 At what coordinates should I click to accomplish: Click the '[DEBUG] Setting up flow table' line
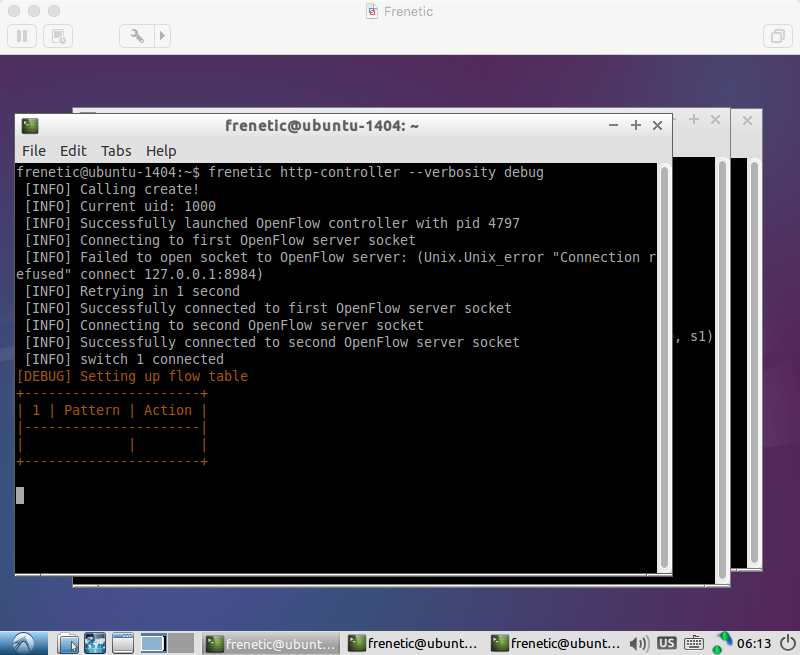[132, 376]
